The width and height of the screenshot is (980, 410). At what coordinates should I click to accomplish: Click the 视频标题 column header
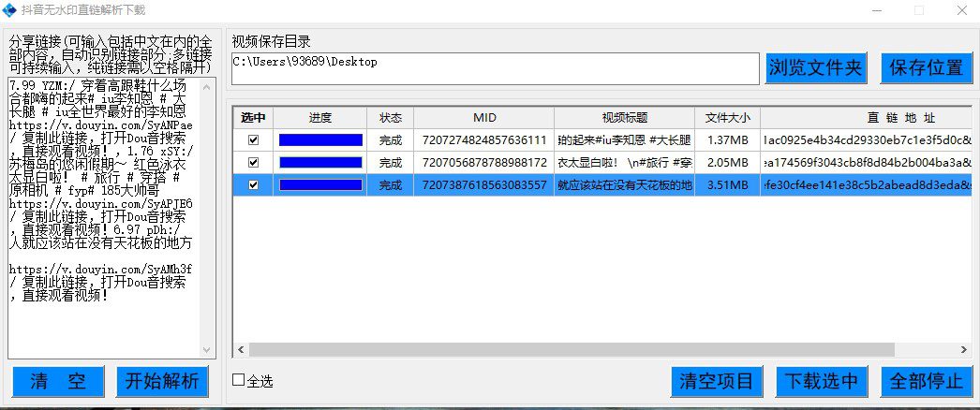pos(624,118)
